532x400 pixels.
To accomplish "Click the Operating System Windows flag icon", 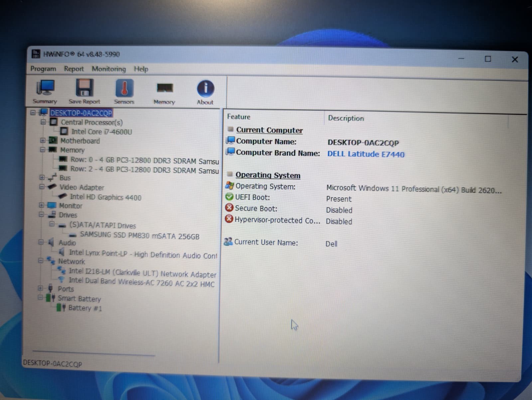I will [229, 185].
